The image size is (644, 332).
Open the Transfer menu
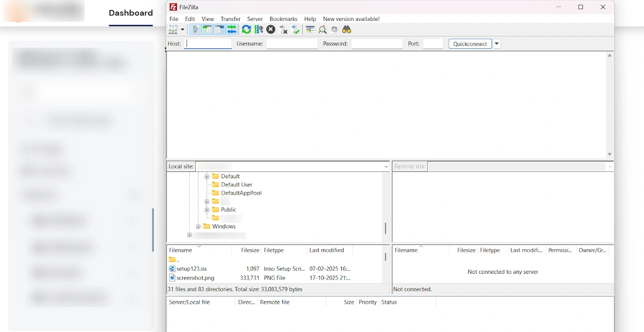click(x=230, y=19)
